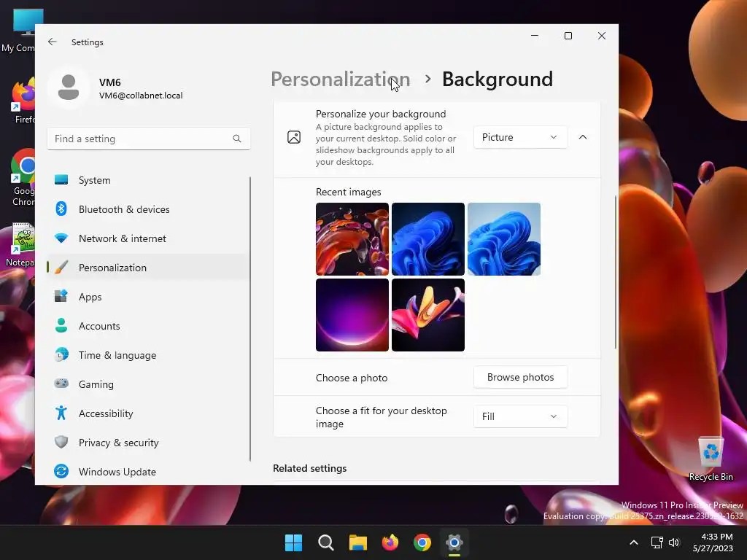The image size is (747, 560).
Task: Open System settings category
Action: coord(149,180)
